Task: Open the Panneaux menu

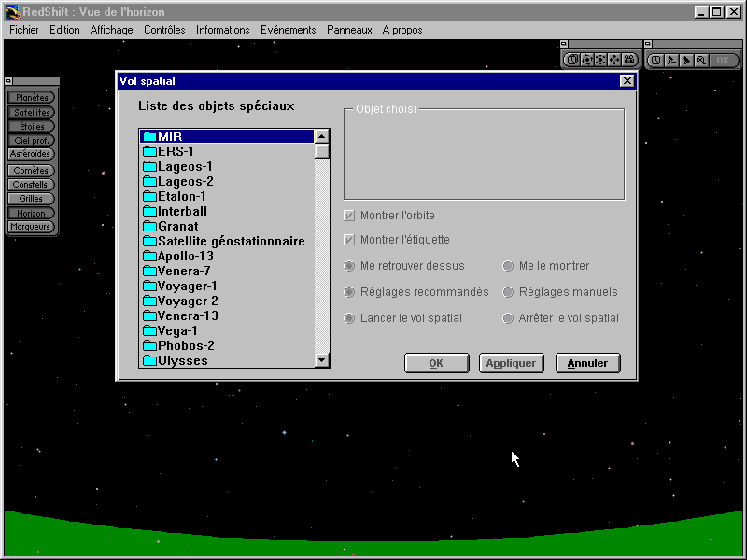Action: [349, 30]
